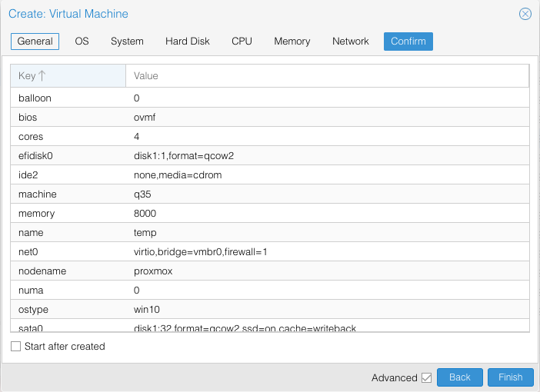Sort by the Value column header
This screenshot has width=540, height=392.
pyautogui.click(x=327, y=76)
